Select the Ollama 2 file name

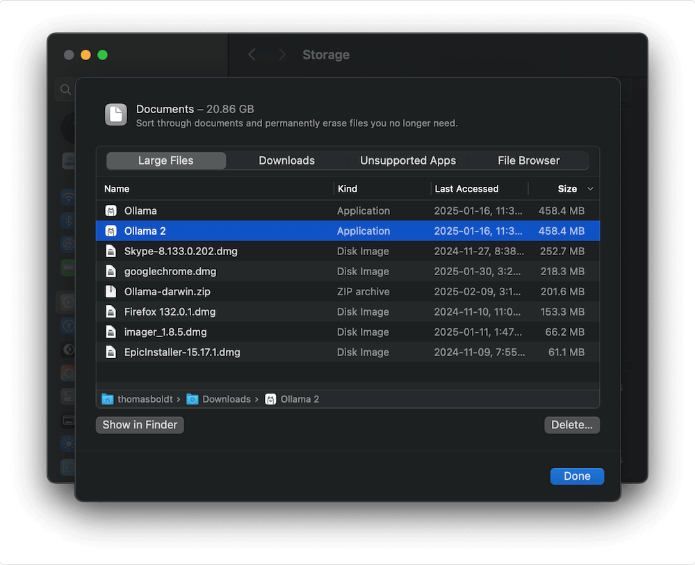145,231
